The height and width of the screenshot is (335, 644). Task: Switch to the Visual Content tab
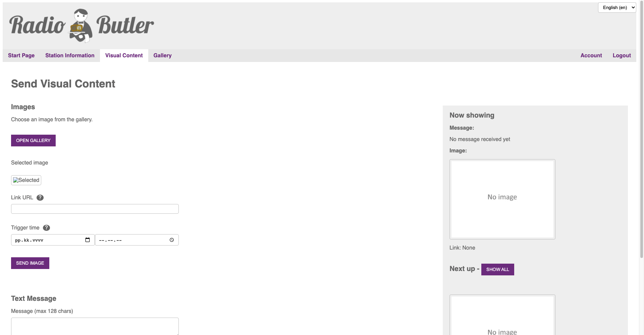click(124, 56)
